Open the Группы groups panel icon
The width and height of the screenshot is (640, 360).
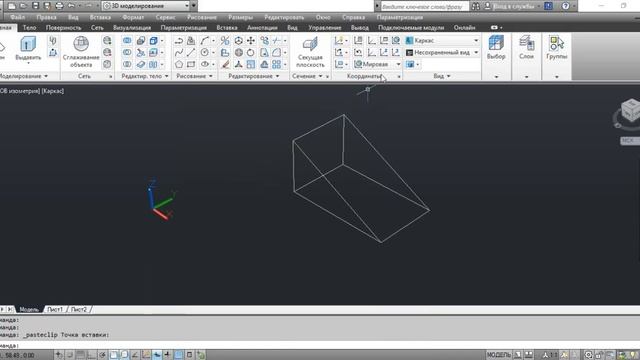pos(557,43)
